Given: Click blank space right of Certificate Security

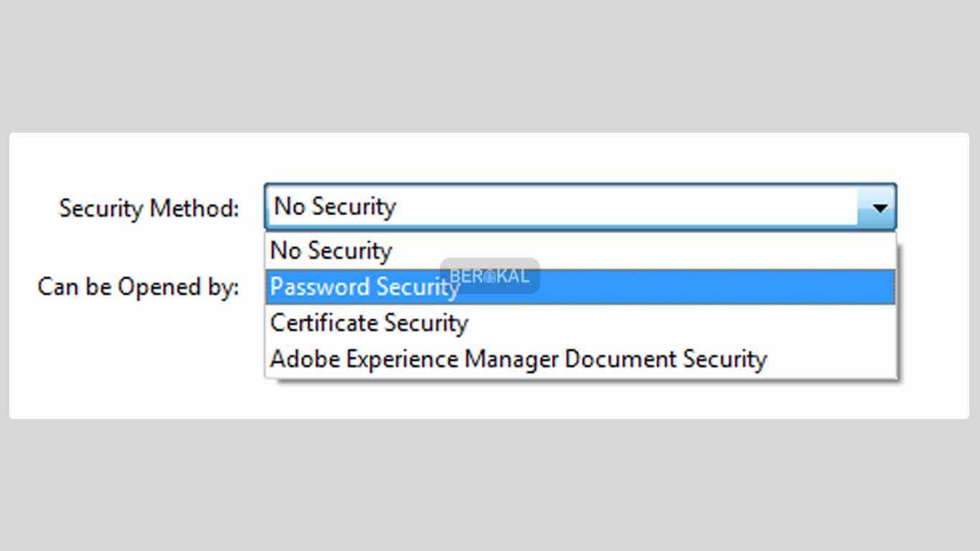Looking at the screenshot, I should [682, 323].
